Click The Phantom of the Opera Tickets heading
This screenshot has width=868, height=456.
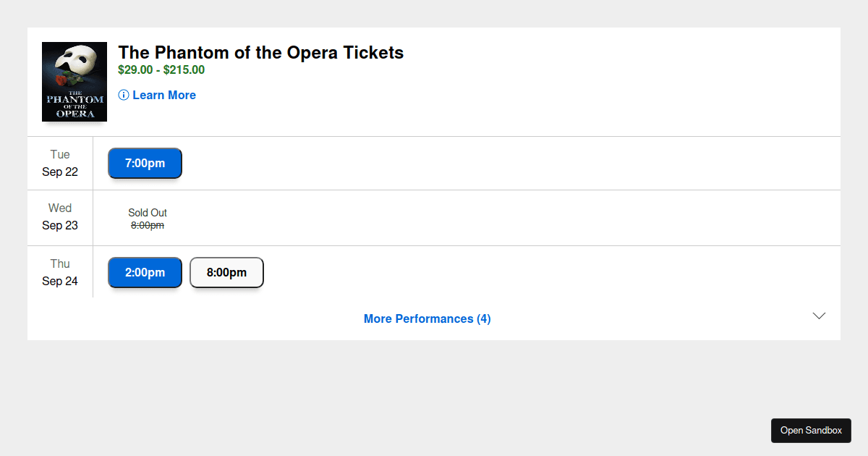tap(261, 53)
